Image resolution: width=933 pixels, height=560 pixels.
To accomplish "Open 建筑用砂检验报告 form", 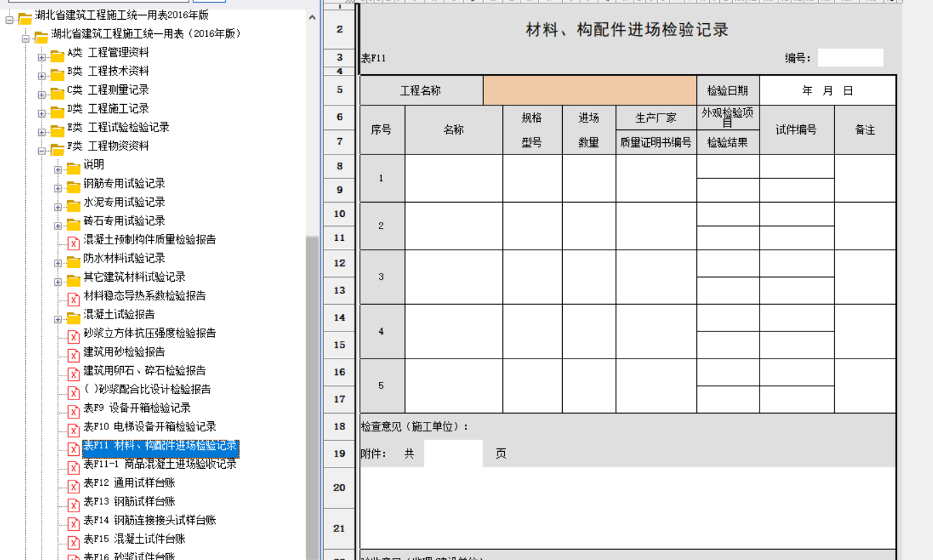I will tap(125, 352).
